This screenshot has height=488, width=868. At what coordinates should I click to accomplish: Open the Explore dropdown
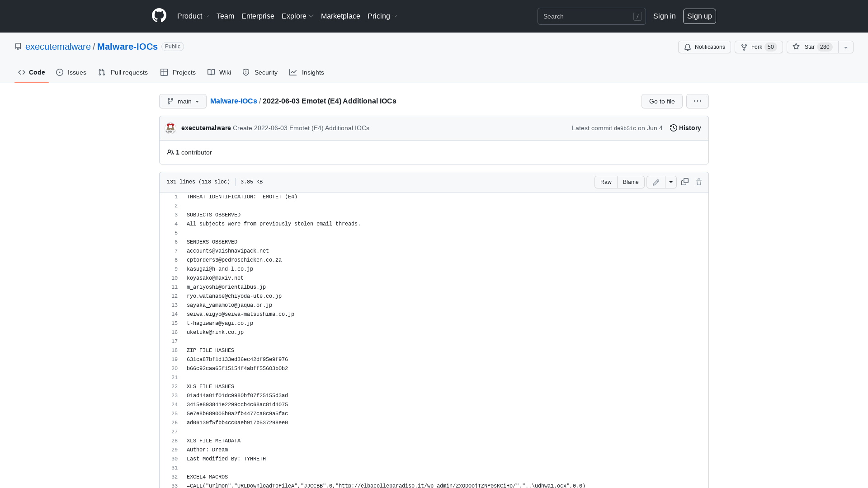(297, 16)
